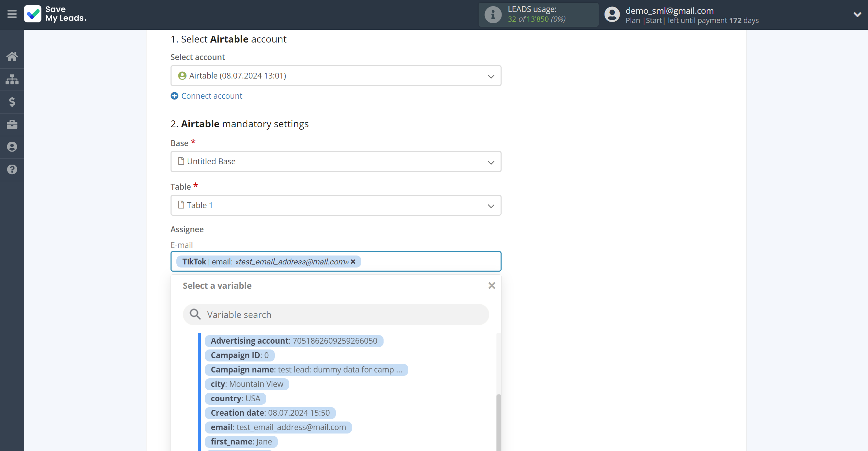Open the Table dropdown
Image resolution: width=868 pixels, height=451 pixels.
[x=336, y=205]
